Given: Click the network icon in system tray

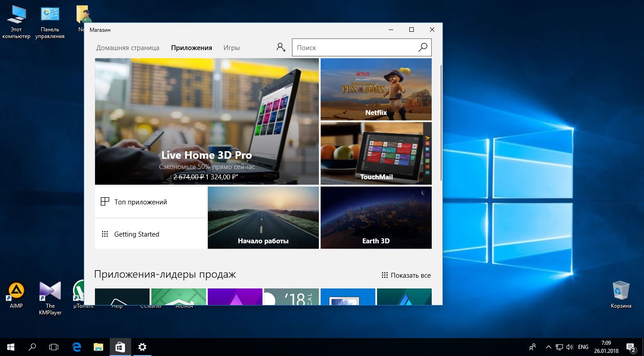Looking at the screenshot, I should [x=559, y=347].
